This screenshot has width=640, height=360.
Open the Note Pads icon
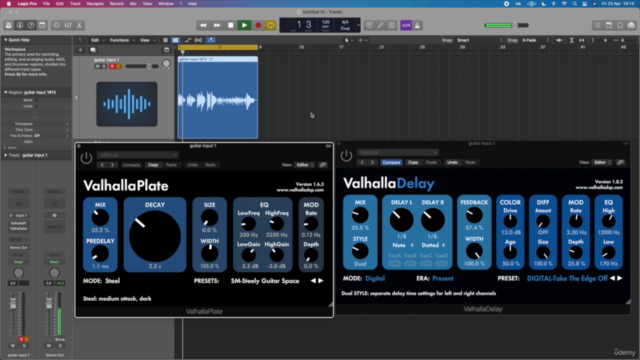coord(609,25)
